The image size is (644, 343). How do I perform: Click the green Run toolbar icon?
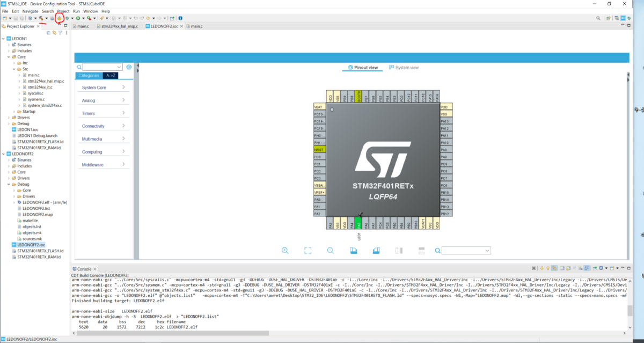point(78,18)
